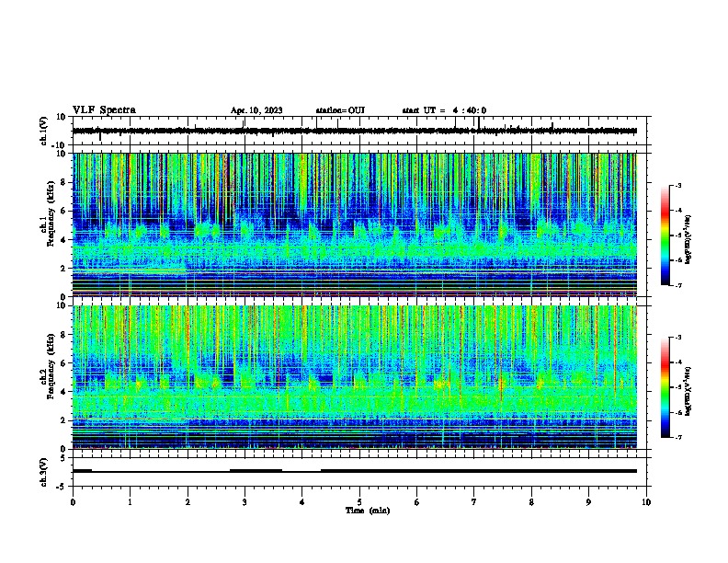The image size is (728, 563).
Task: Select the 'start UT = 4 : 40: 0' text
Action: point(444,110)
